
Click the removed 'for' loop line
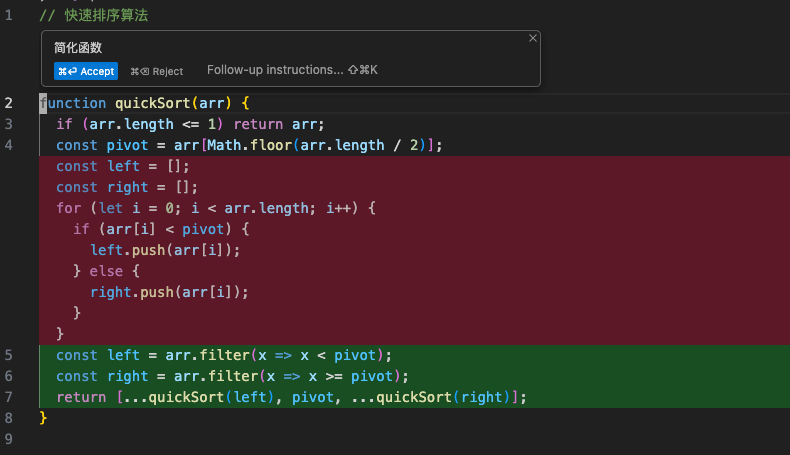pos(215,208)
